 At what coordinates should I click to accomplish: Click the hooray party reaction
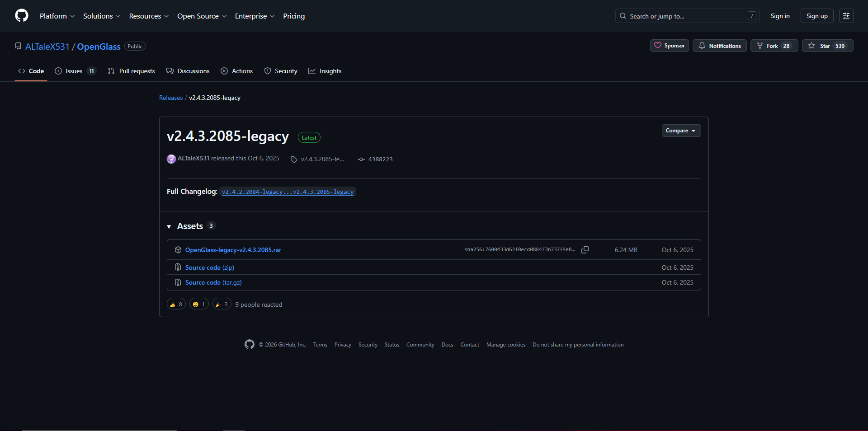pos(222,304)
